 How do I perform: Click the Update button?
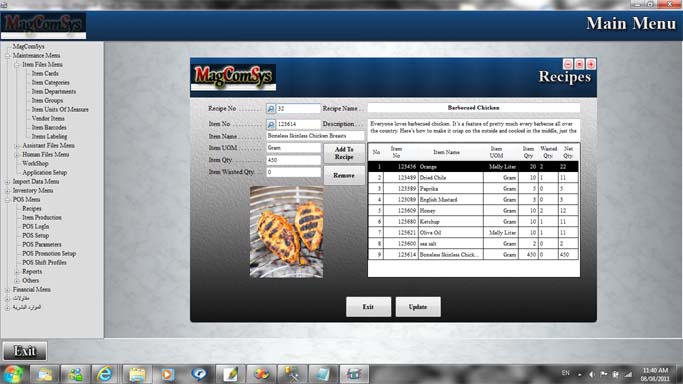418,307
